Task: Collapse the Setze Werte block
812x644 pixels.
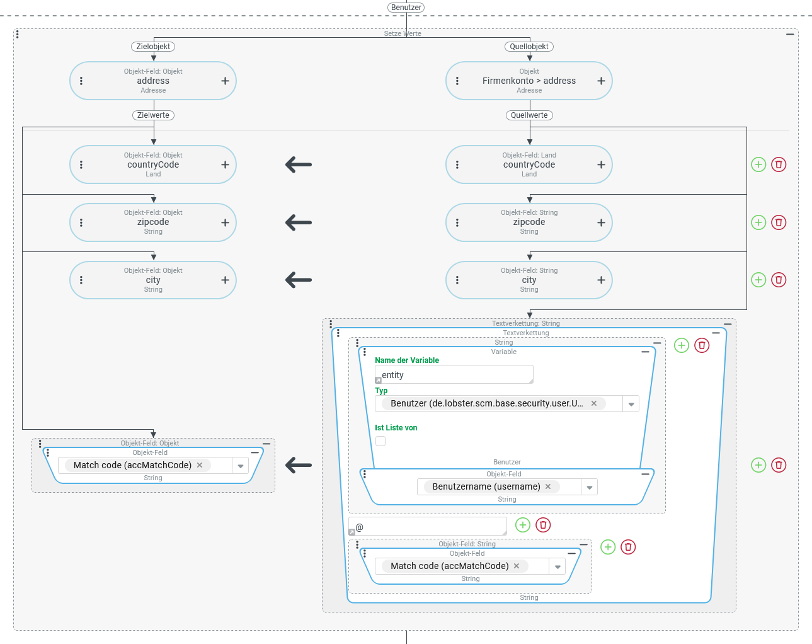Action: coord(790,34)
